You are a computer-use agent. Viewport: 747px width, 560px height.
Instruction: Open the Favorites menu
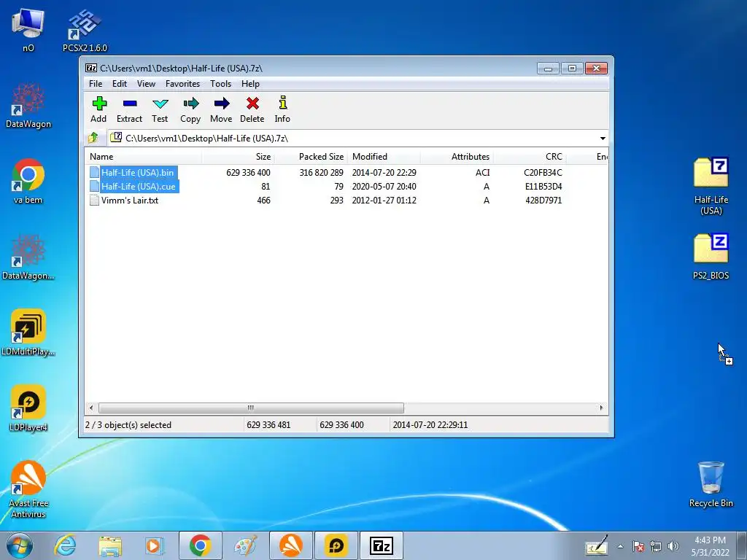click(x=182, y=84)
